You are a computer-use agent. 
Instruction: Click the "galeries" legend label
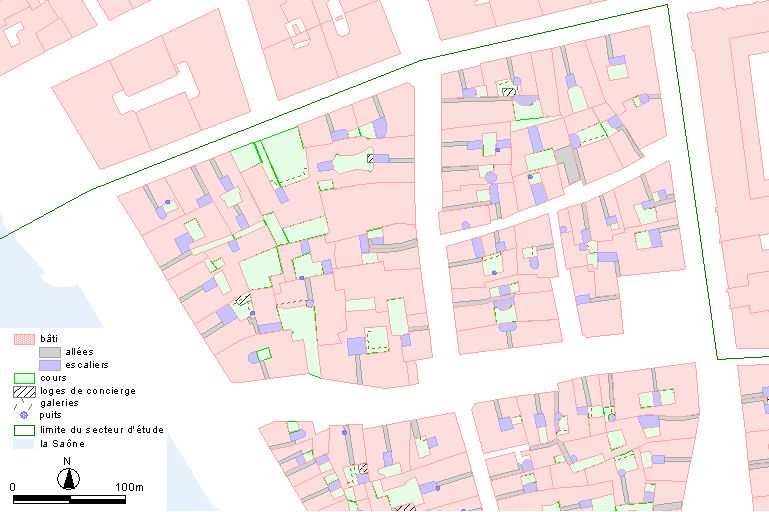pyautogui.click(x=59, y=403)
